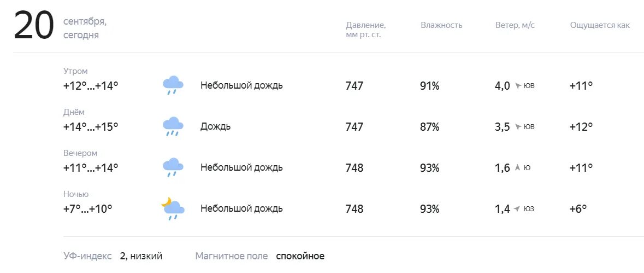The width and height of the screenshot is (644, 273).
Task: Click the night ЮЗ wind direction arrow
Action: (x=517, y=209)
